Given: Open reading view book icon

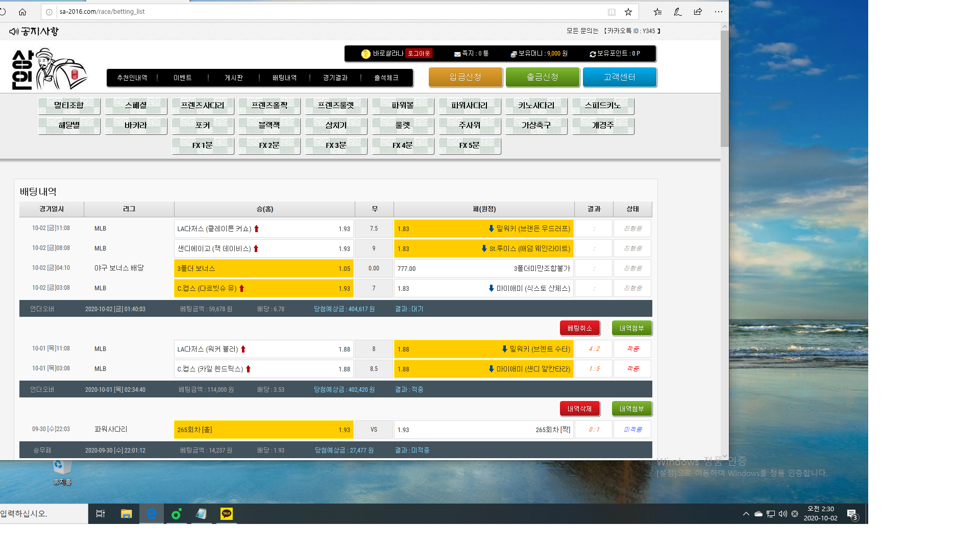Looking at the screenshot, I should (x=611, y=12).
